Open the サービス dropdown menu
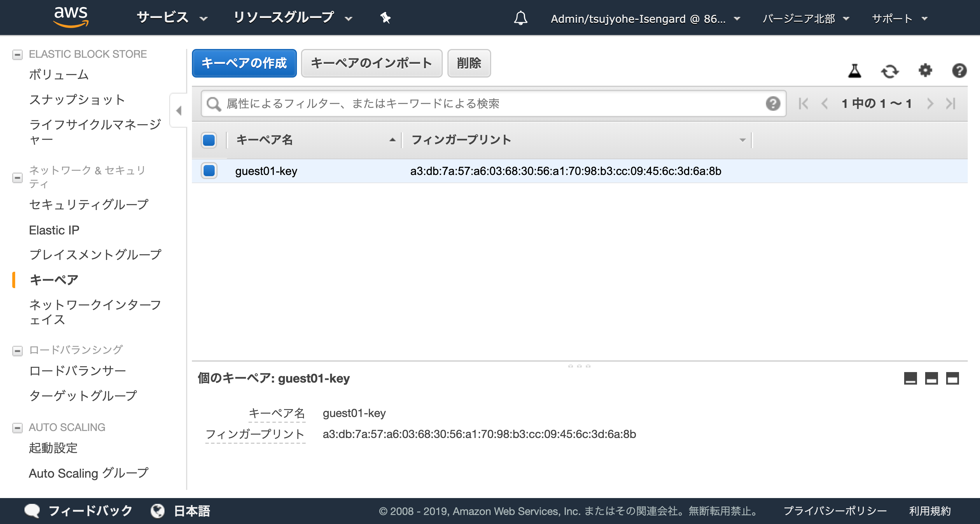 pos(172,17)
